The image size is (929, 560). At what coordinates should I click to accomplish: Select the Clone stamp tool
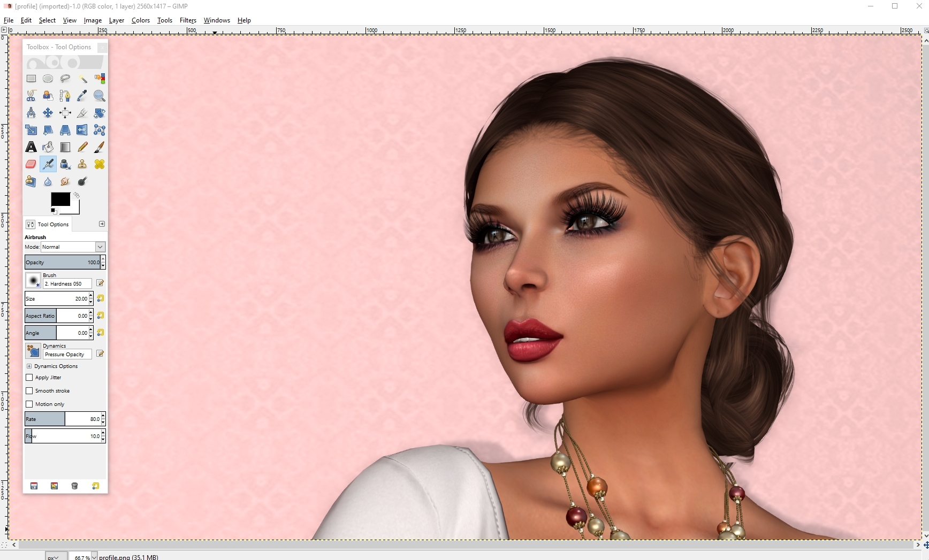[82, 164]
